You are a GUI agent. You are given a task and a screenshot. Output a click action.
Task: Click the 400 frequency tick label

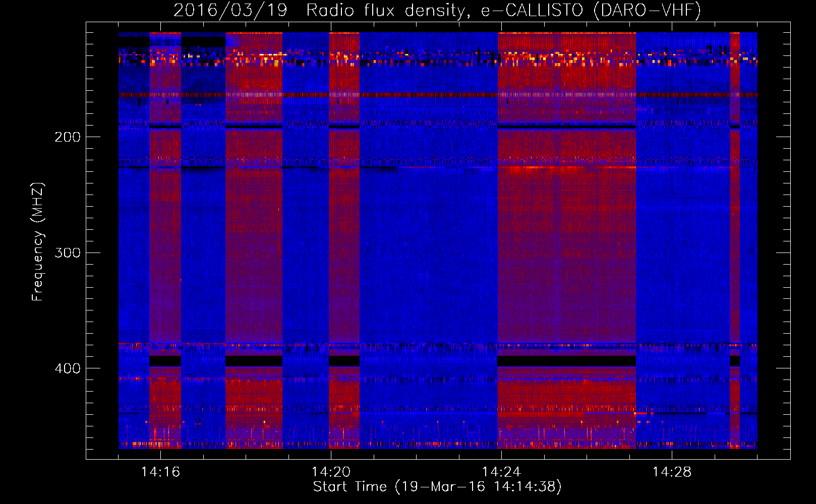[x=68, y=368]
